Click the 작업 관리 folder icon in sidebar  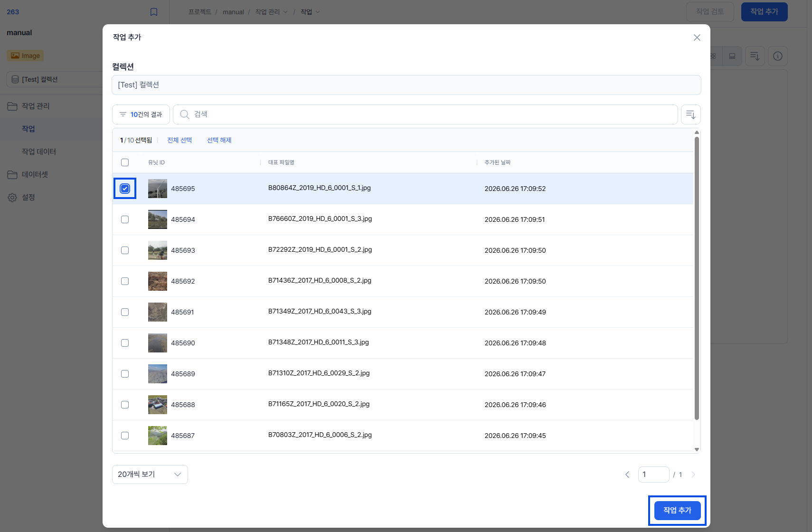(x=12, y=106)
